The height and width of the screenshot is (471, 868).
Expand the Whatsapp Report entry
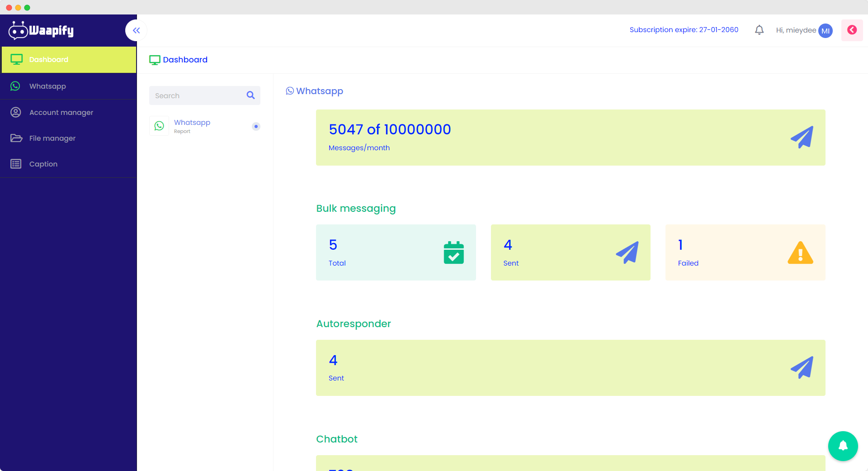[192, 126]
